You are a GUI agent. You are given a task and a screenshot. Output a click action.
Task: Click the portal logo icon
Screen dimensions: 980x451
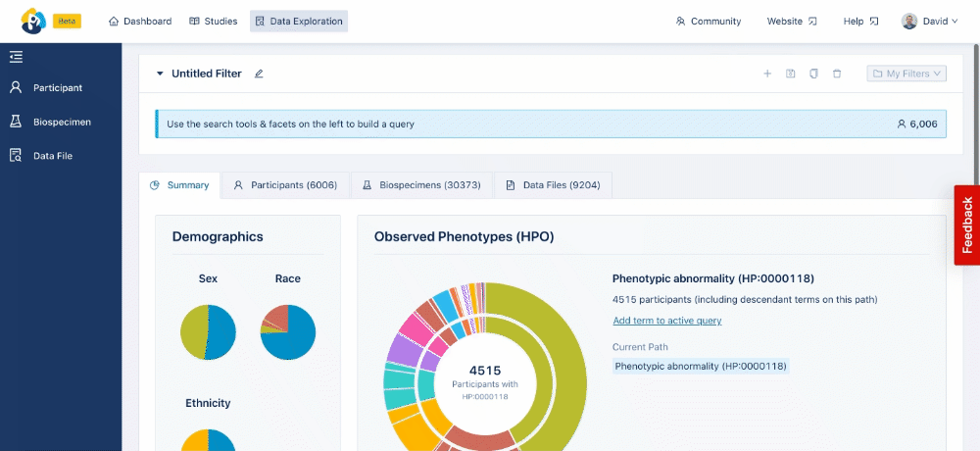coord(33,22)
